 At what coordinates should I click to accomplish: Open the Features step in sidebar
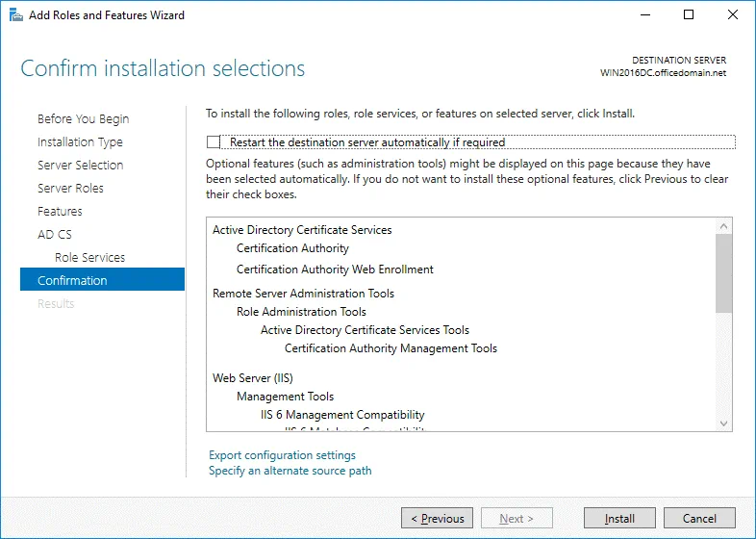(x=60, y=212)
